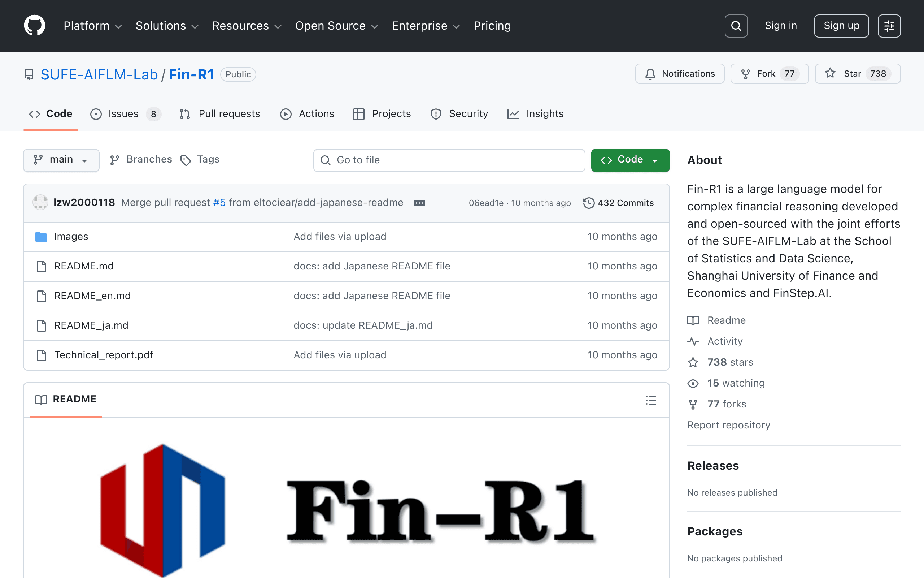Open Readme link in About sidebar

coord(716,320)
